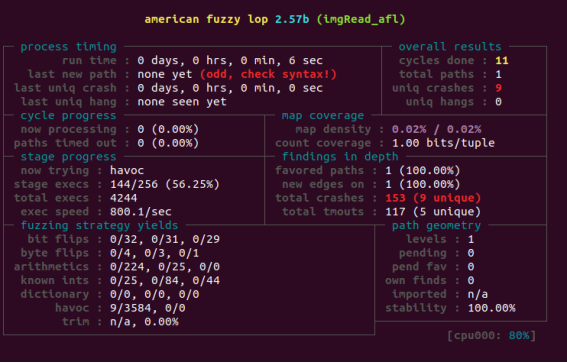The image size is (567, 363).
Task: Select the imported value 'n/a'
Action: coord(478,294)
